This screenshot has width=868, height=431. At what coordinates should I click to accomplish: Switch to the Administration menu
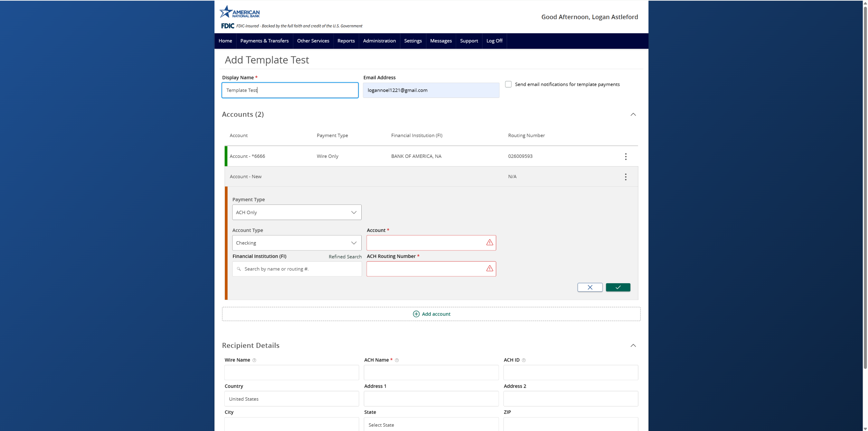tap(379, 41)
